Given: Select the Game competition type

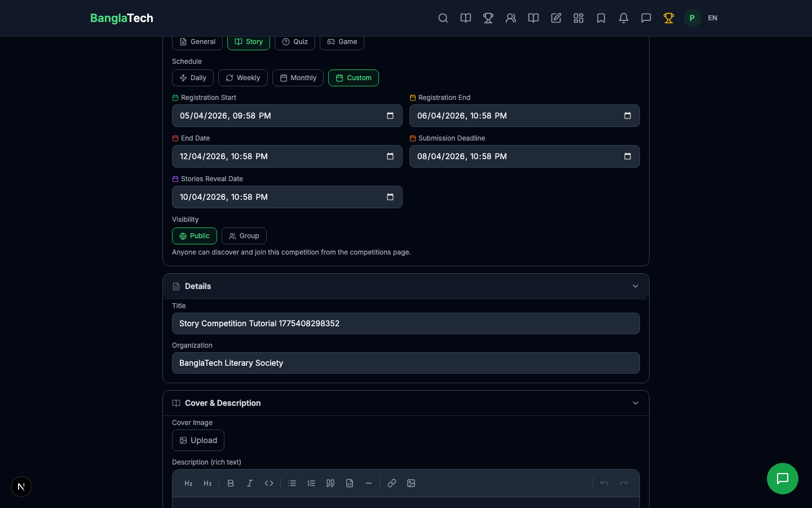Looking at the screenshot, I should [x=342, y=42].
